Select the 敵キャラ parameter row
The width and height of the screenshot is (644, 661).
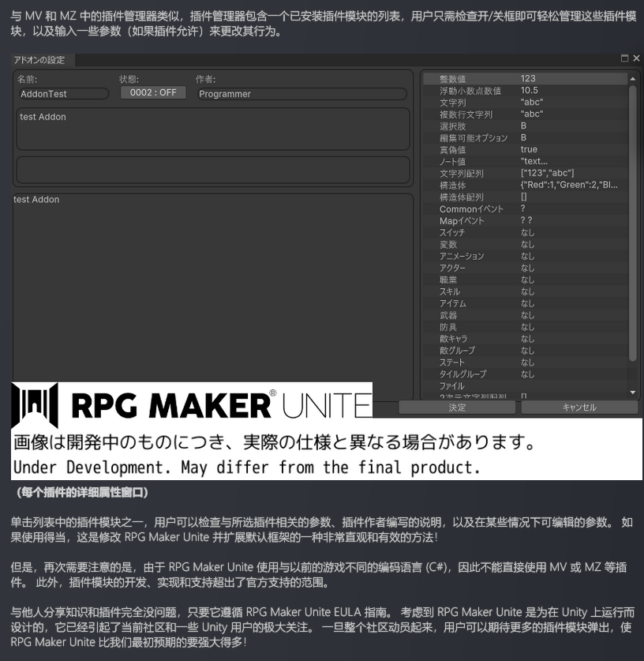(526, 338)
